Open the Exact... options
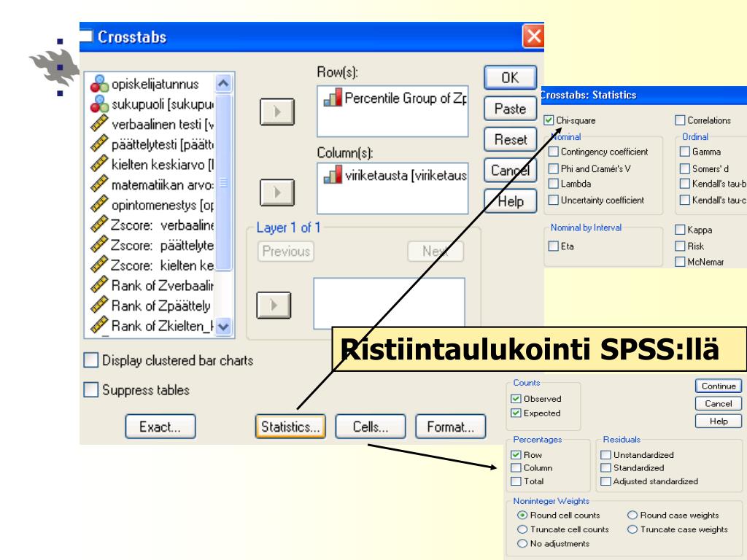 point(160,426)
